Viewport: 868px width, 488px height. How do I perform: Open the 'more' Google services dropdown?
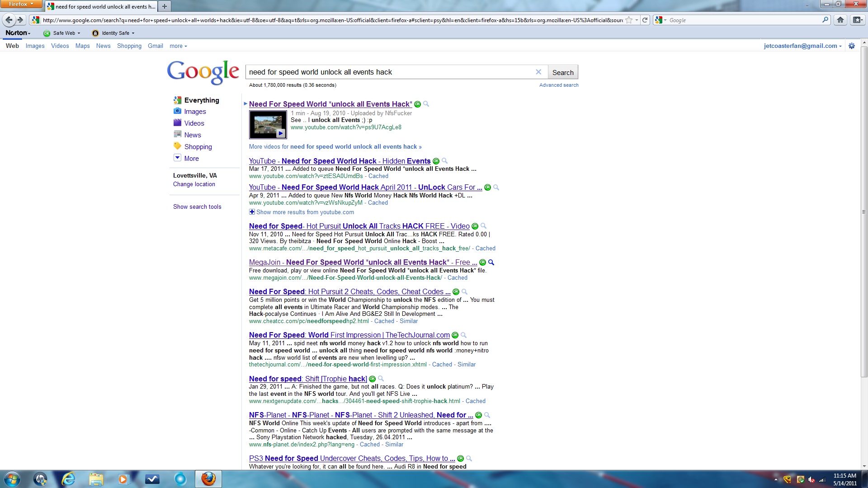coord(178,46)
